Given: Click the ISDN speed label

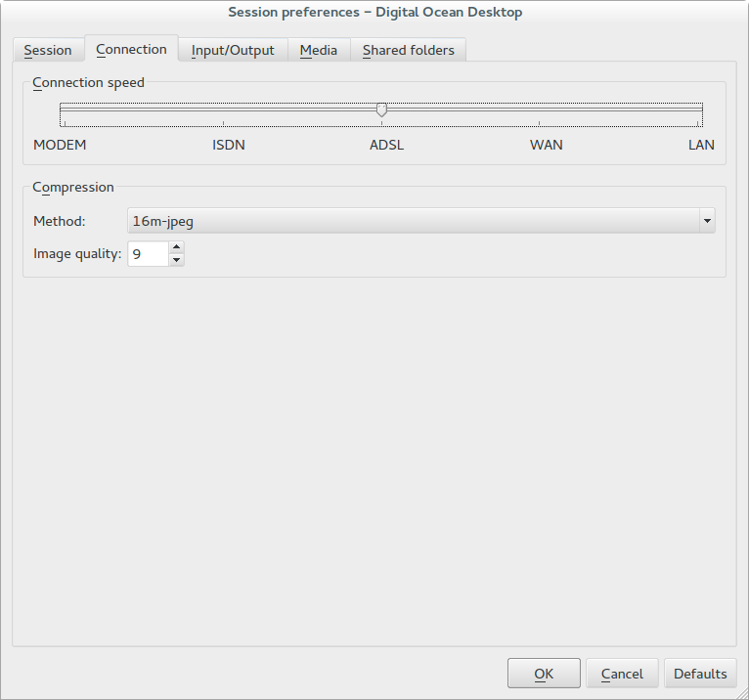Looking at the screenshot, I should (229, 145).
